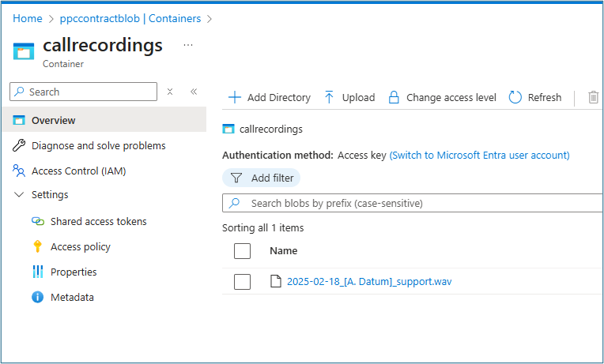Viewport: 604px width, 364px height.
Task: Open ppccontractblob | Containers breadcrumb
Action: [130, 18]
